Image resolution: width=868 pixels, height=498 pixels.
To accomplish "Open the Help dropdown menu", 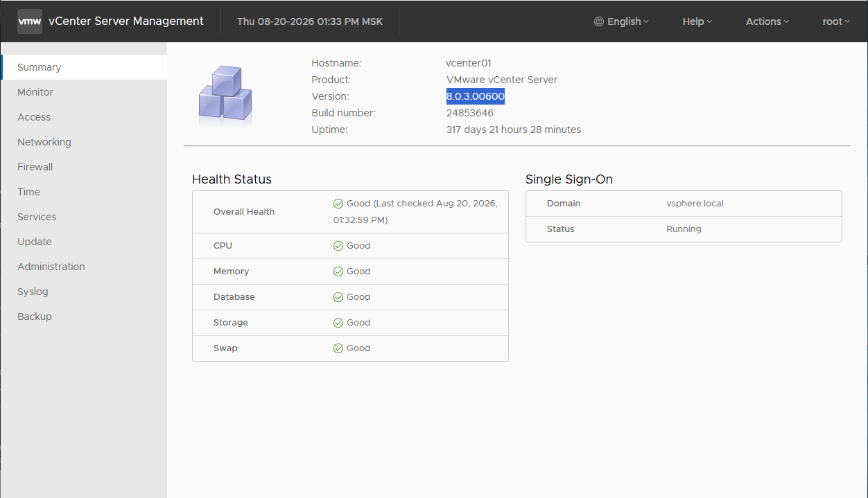I will click(x=697, y=21).
